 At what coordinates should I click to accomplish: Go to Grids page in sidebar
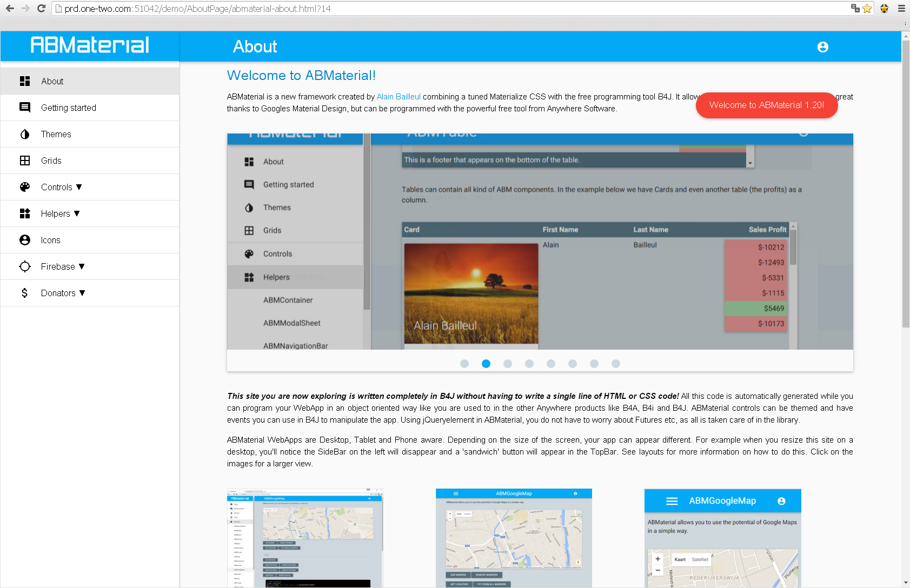coord(90,161)
